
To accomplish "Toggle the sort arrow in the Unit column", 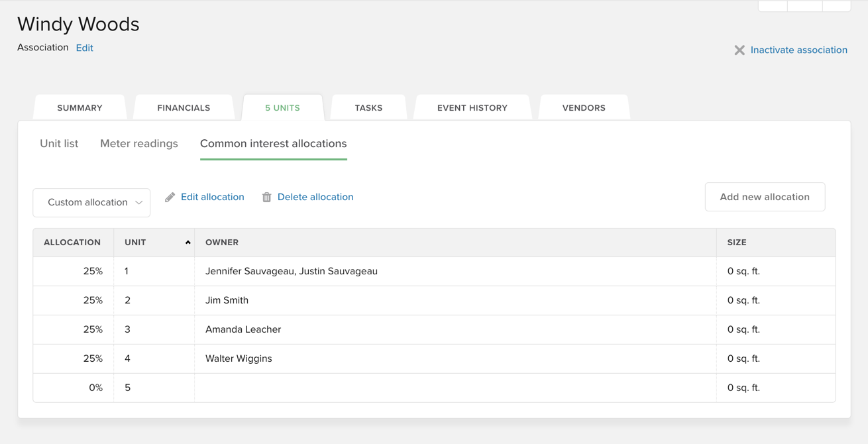I will (x=188, y=243).
